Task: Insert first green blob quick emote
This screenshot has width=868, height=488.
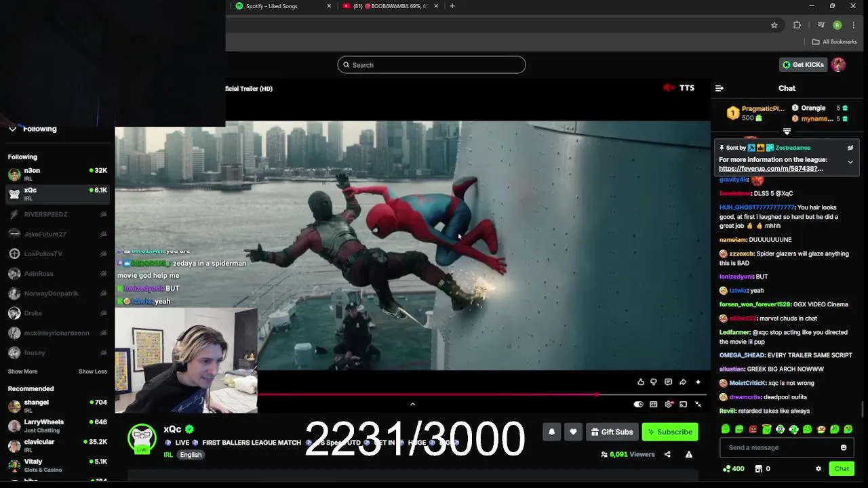Action: click(x=726, y=429)
